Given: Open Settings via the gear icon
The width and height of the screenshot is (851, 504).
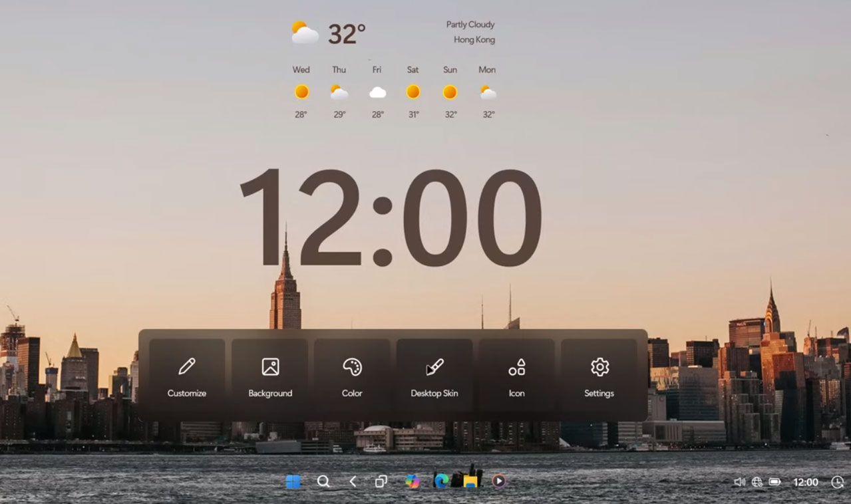Looking at the screenshot, I should click(x=598, y=366).
